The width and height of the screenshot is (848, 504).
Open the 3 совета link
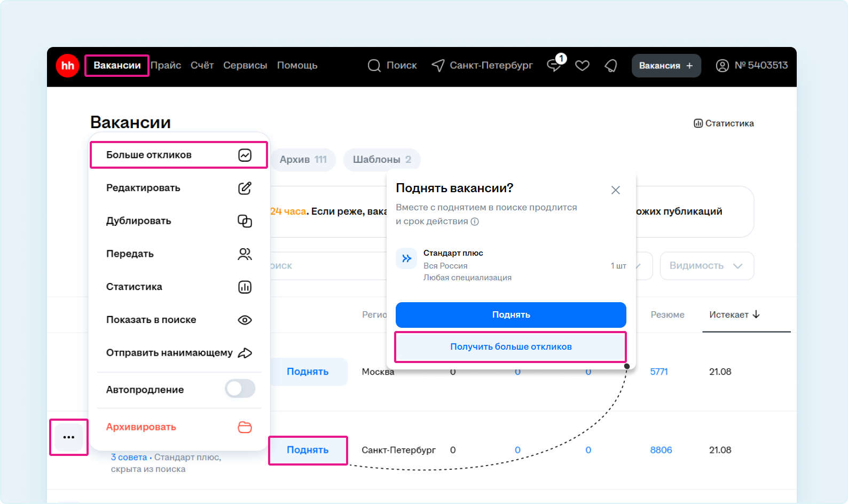pyautogui.click(x=129, y=458)
